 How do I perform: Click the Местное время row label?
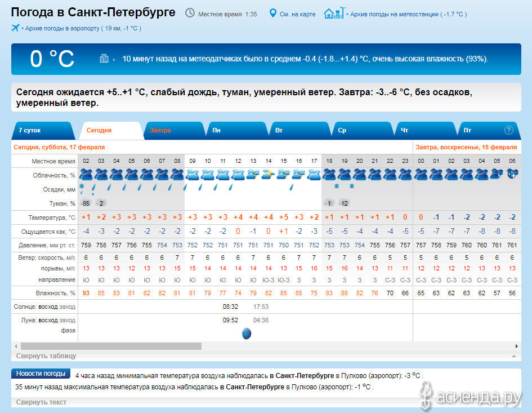tap(53, 161)
